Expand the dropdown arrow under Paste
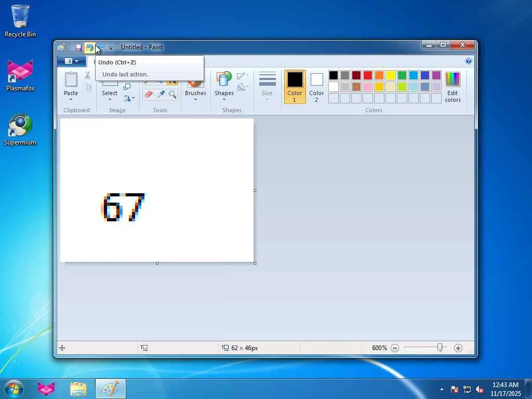Screen dimensions: 532x399 coord(71,99)
